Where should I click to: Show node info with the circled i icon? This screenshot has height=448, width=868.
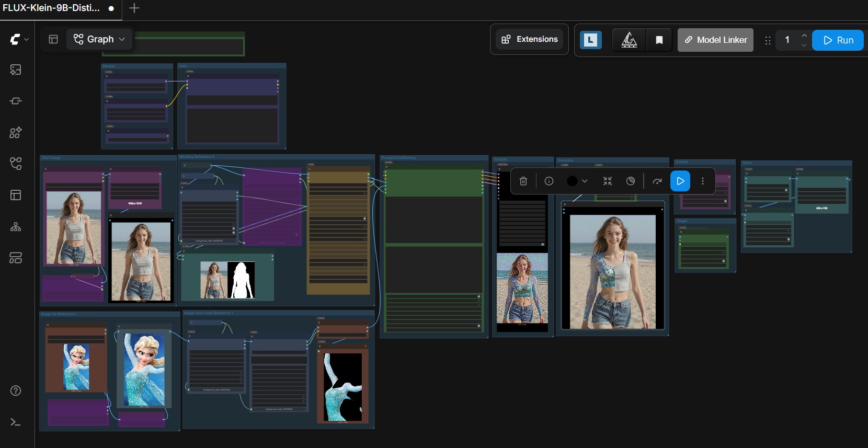[549, 181]
